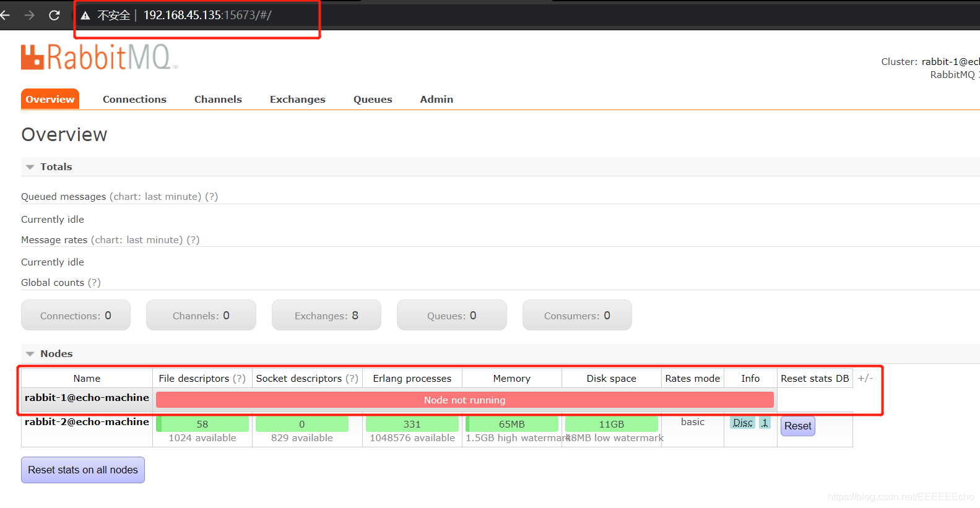This screenshot has width=980, height=508.
Task: Open the Admin tab
Action: [x=436, y=99]
